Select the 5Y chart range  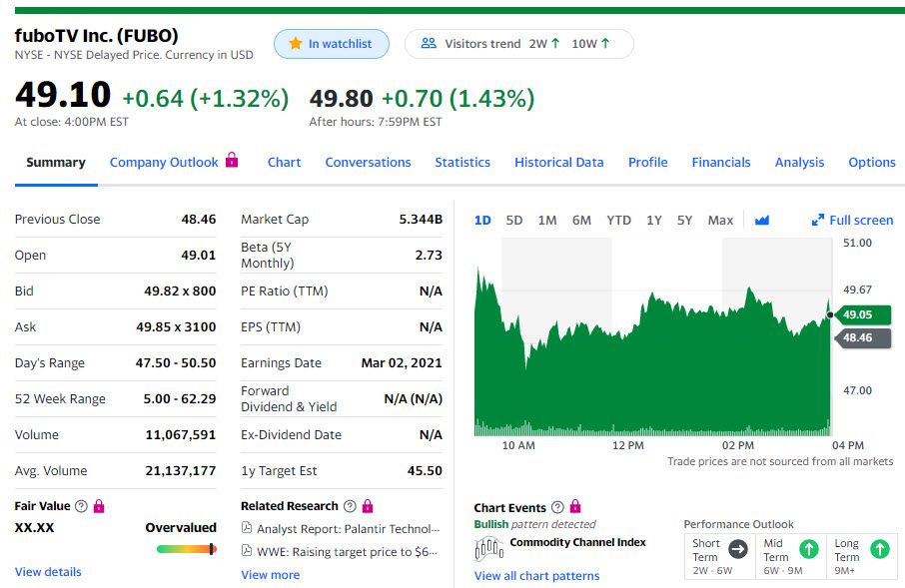click(x=684, y=220)
